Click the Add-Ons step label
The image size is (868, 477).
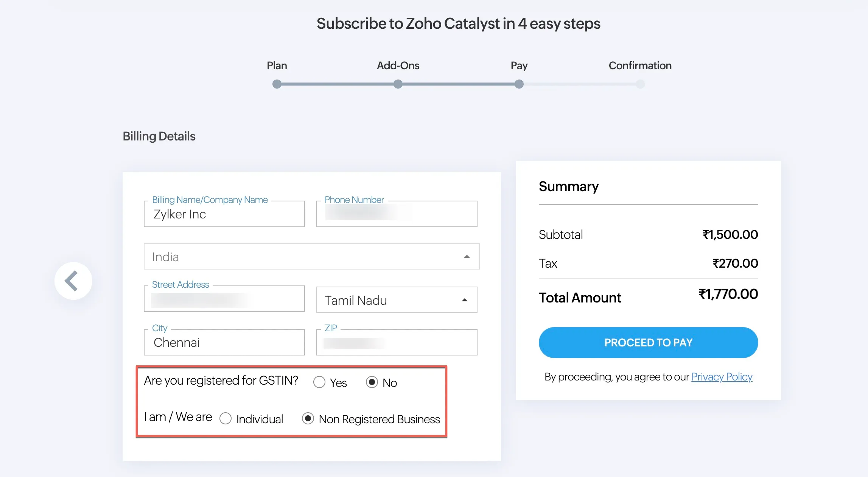[x=398, y=65]
